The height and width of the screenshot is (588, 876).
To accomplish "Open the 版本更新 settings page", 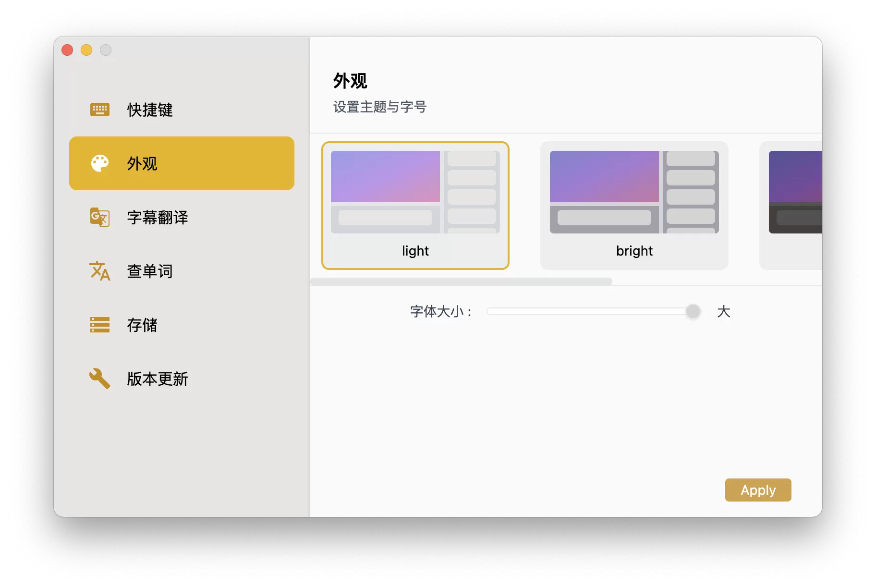I will click(158, 379).
